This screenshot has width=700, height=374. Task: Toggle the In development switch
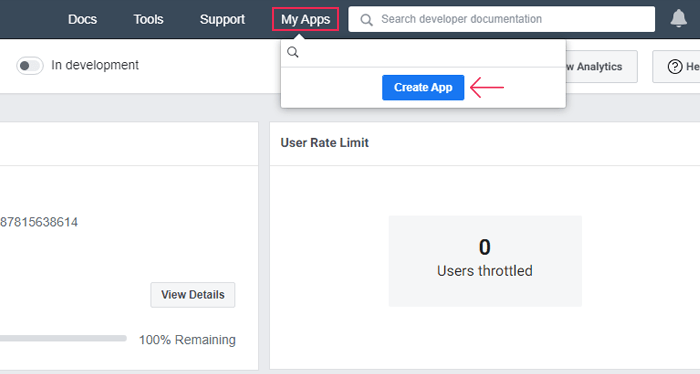(x=30, y=66)
